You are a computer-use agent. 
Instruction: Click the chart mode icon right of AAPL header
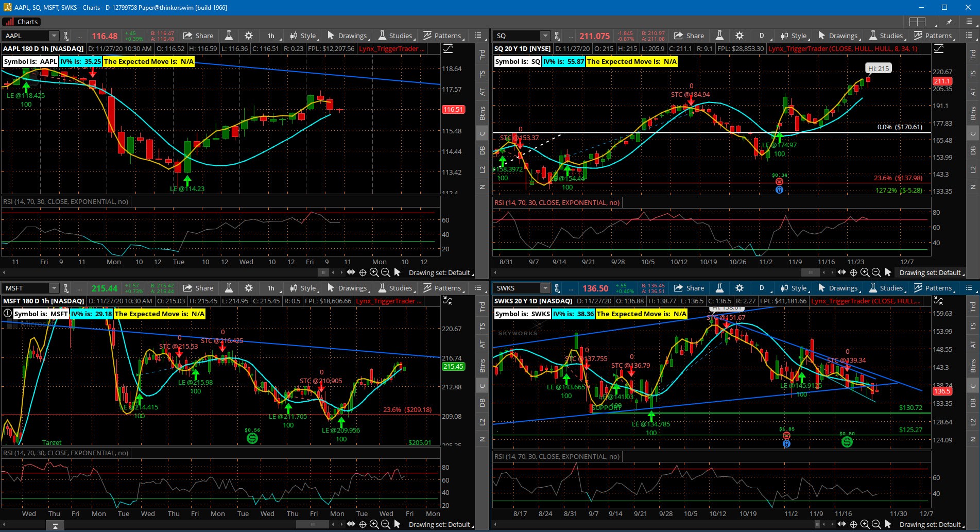(448, 48)
